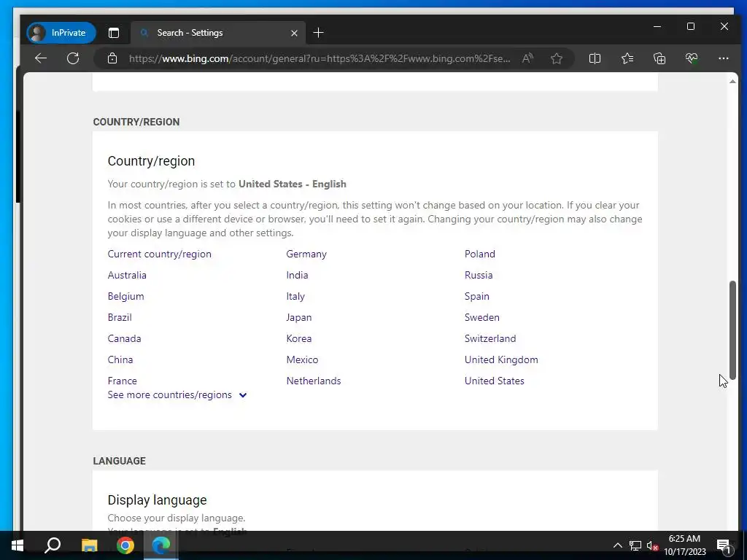The image size is (747, 560).
Task: Open the clock showing 6:25 AM
Action: click(684, 545)
